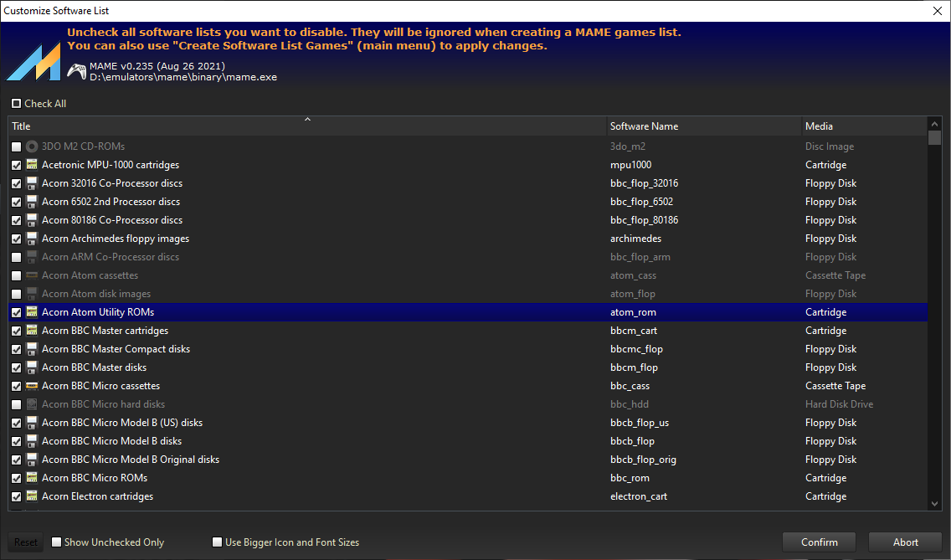Click cartridge icon next to Acetronic MPU-1000 cartridges
This screenshot has width=951, height=560.
click(32, 165)
